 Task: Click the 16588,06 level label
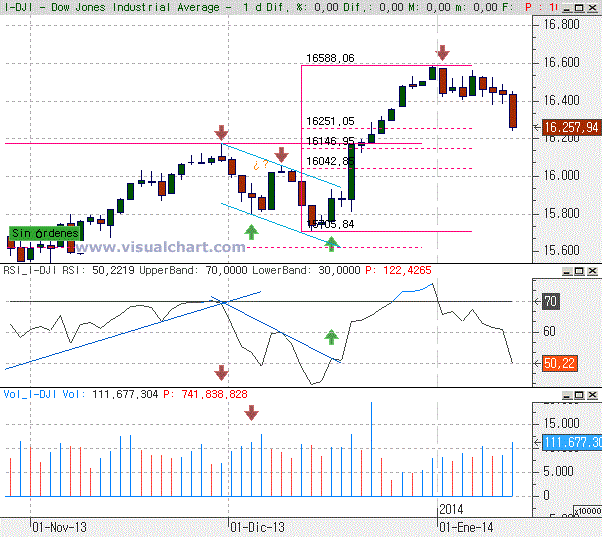(x=330, y=58)
